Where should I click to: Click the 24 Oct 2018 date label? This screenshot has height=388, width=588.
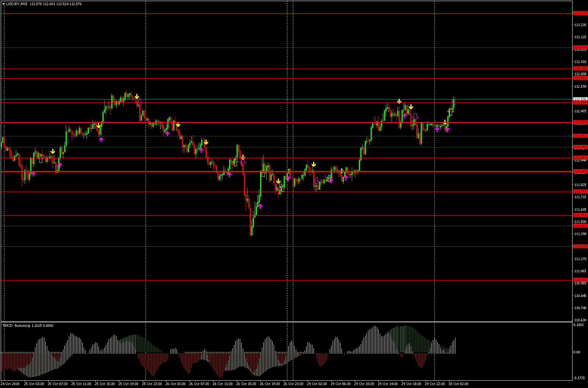coord(10,384)
